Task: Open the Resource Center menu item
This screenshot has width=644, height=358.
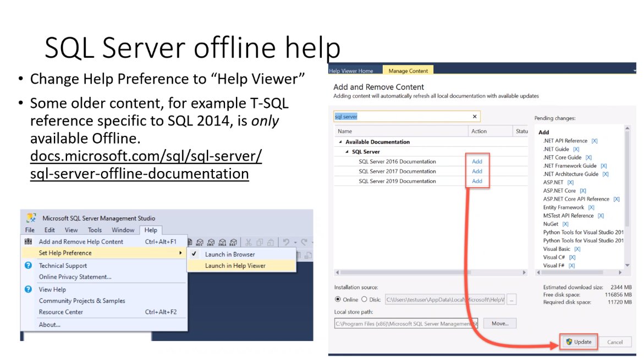Action: point(104,312)
